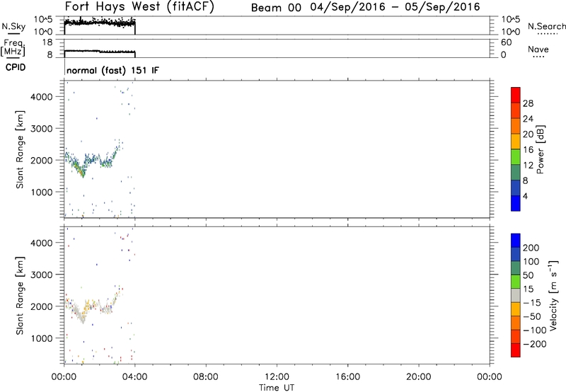Click the '04:00' time axis label
The image size is (566, 392).
[135, 377]
